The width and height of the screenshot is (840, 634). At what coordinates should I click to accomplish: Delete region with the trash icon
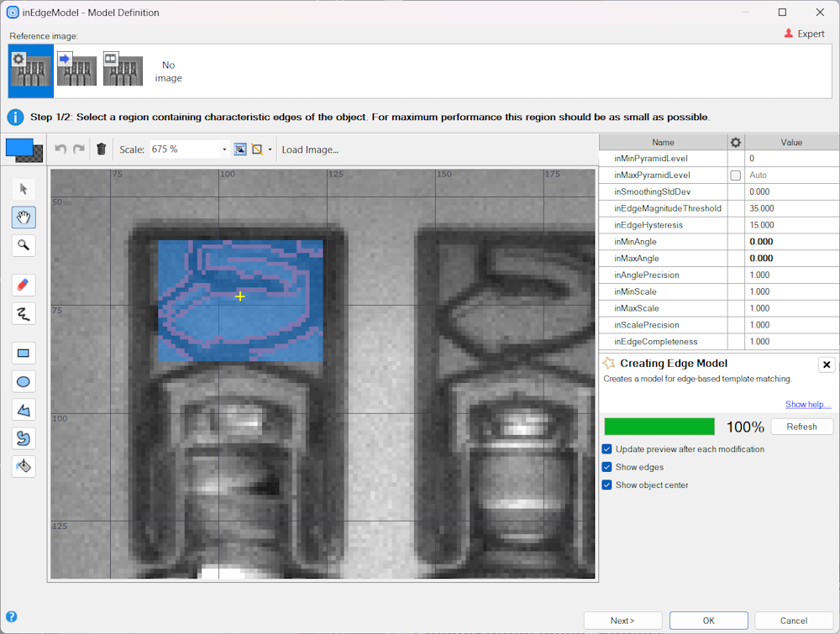click(102, 149)
